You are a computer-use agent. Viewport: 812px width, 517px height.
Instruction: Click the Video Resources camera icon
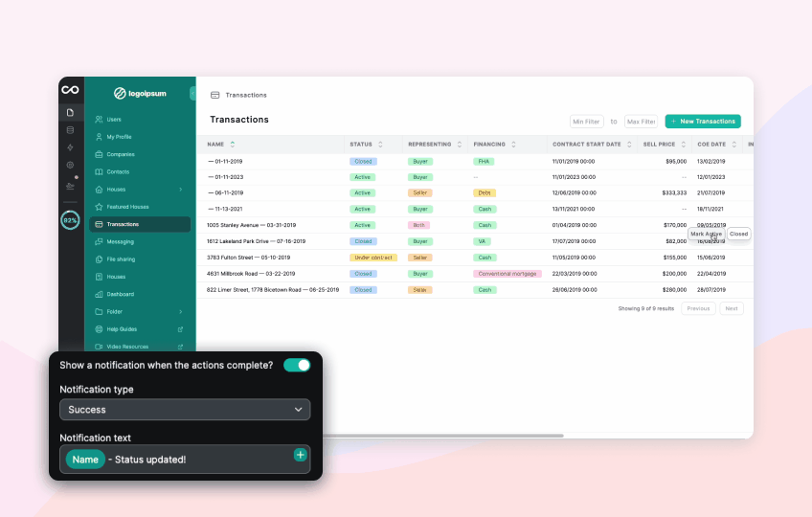(99, 347)
